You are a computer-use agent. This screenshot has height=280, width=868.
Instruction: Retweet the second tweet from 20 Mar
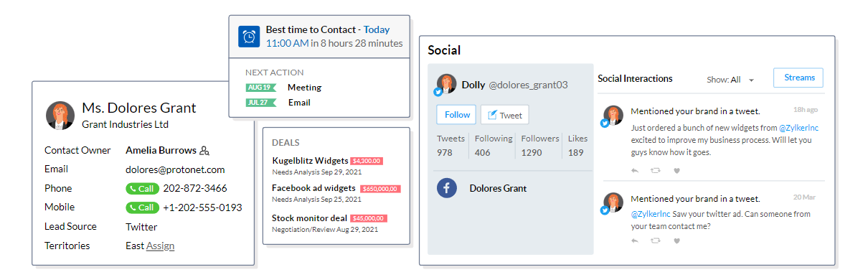655,241
